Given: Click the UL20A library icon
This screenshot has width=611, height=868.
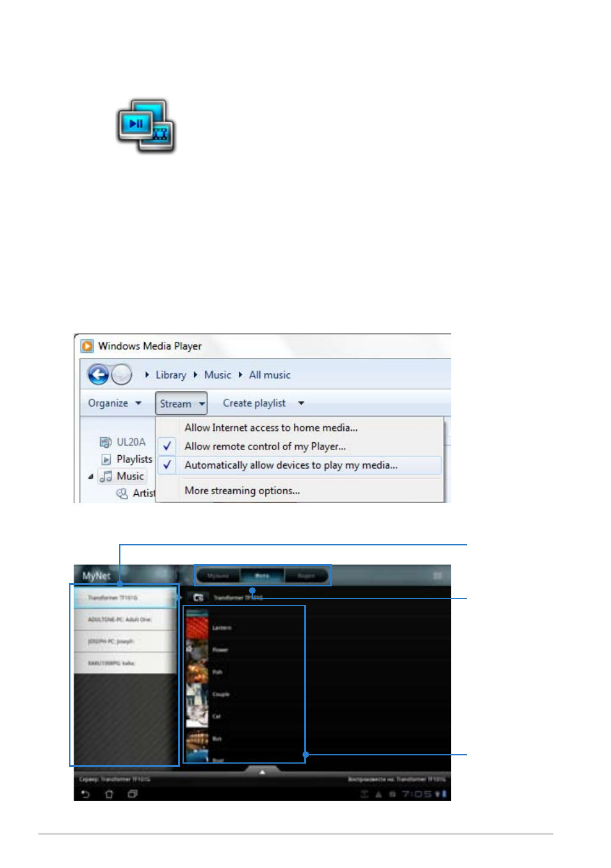Looking at the screenshot, I should point(106,442).
